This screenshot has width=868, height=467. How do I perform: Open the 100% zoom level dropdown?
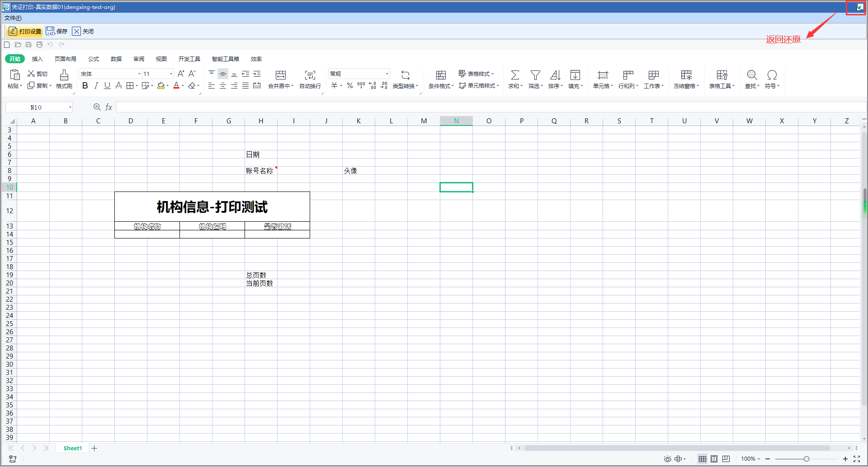point(750,459)
